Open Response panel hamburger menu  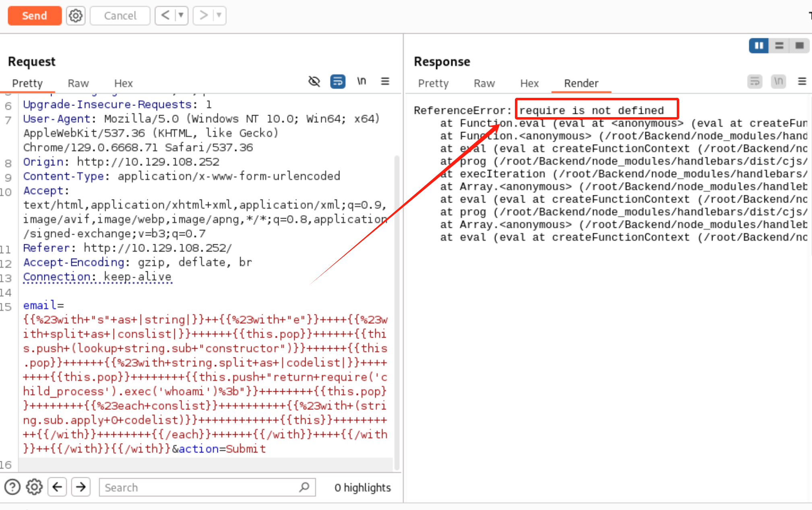pyautogui.click(x=802, y=82)
